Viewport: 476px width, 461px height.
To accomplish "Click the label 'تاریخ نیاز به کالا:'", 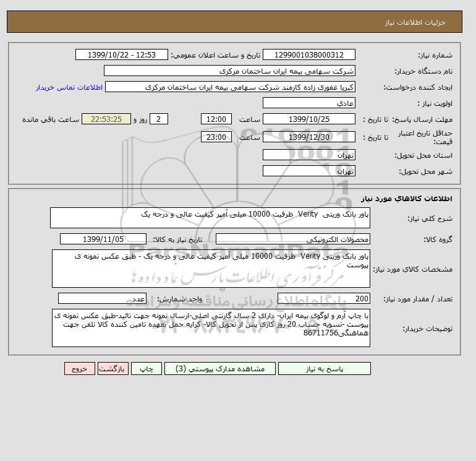I will coord(177,239).
